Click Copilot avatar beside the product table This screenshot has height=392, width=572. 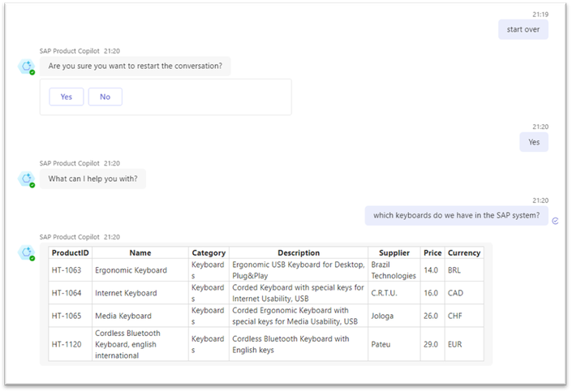click(x=27, y=253)
